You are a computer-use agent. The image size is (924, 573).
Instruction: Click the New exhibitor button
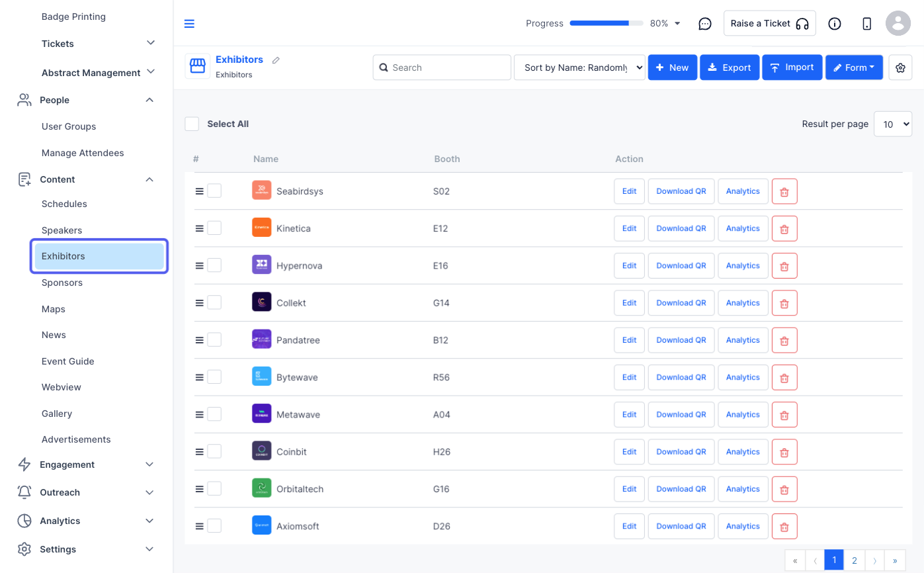(x=673, y=67)
